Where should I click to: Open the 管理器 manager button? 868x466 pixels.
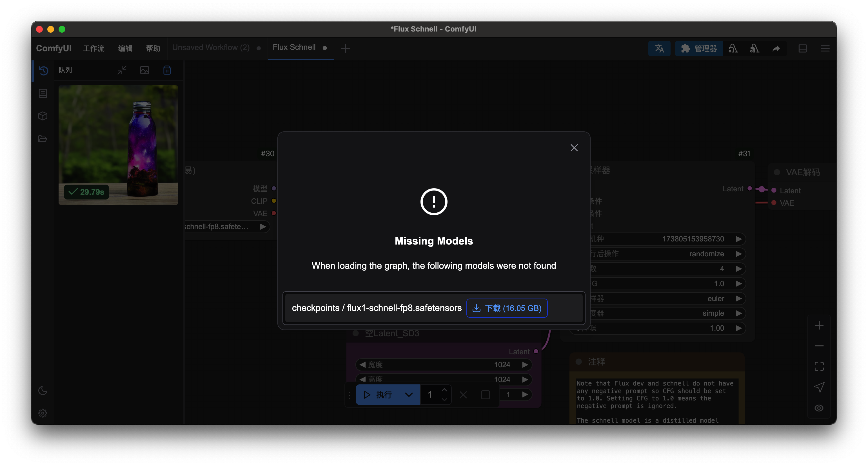[698, 48]
